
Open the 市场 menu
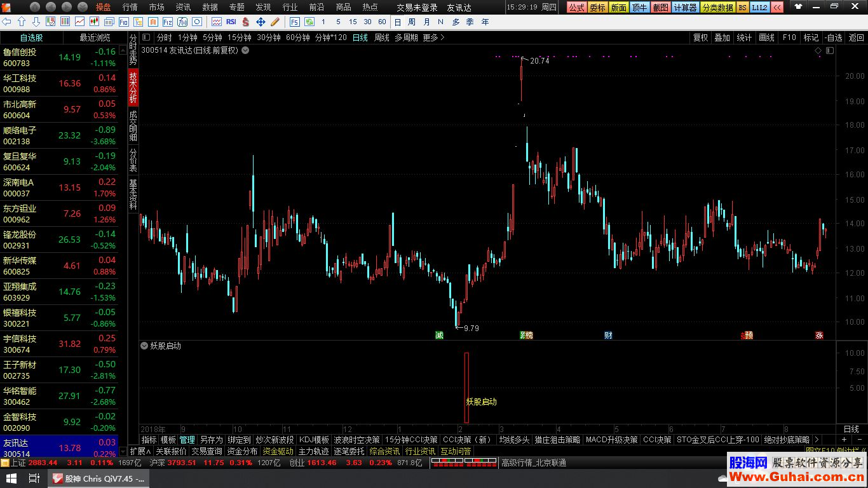tap(156, 8)
